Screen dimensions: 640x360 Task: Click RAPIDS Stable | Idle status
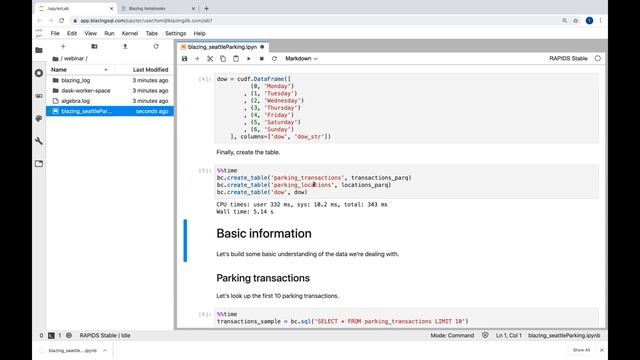click(105, 336)
